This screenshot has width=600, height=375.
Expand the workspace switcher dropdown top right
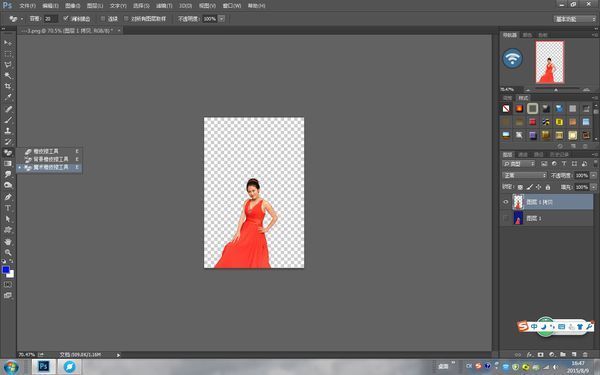574,19
